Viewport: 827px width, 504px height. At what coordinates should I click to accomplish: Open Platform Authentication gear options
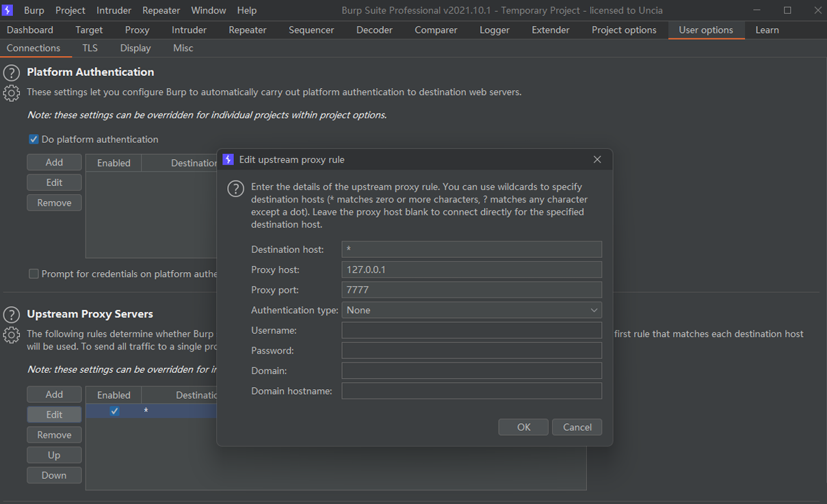[x=11, y=93]
